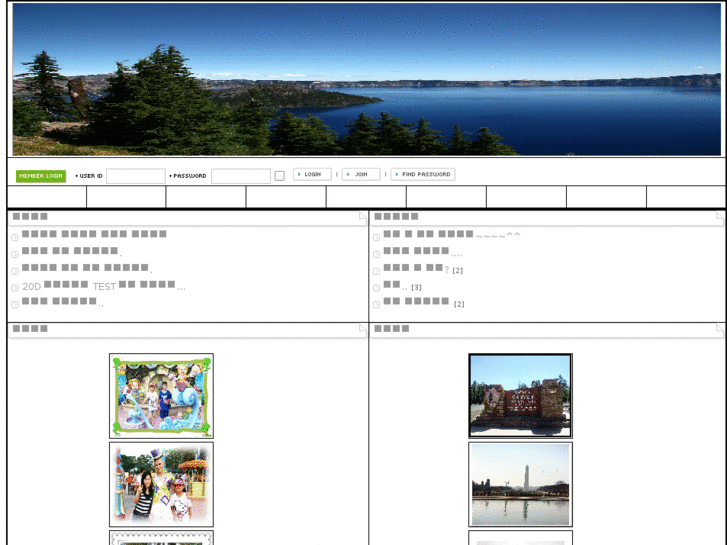Open the more icon on top-right board panel

point(720,216)
